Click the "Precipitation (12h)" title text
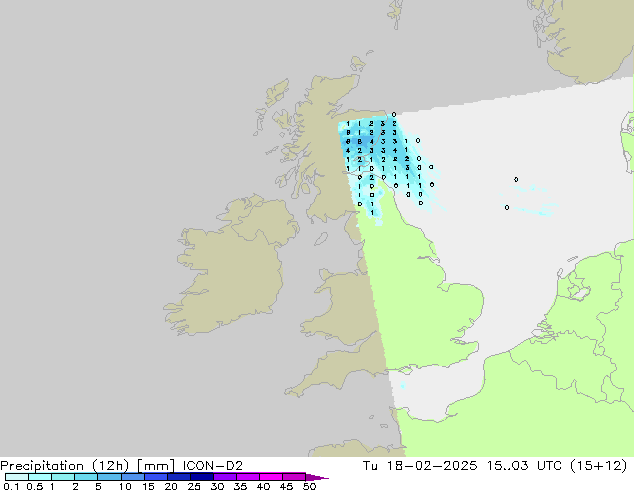The image size is (634, 490). tap(65, 466)
